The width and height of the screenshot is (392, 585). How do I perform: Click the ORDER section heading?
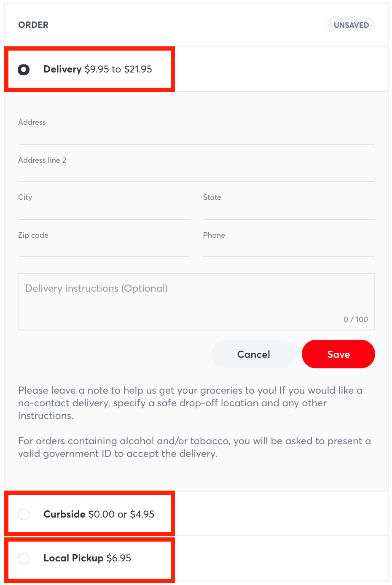pyautogui.click(x=33, y=25)
